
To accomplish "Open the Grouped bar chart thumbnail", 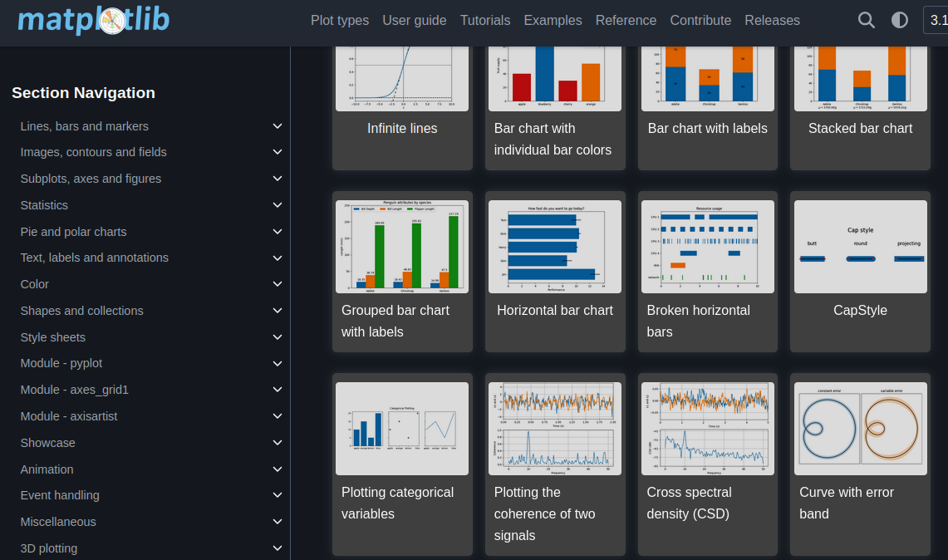I will coord(402,247).
